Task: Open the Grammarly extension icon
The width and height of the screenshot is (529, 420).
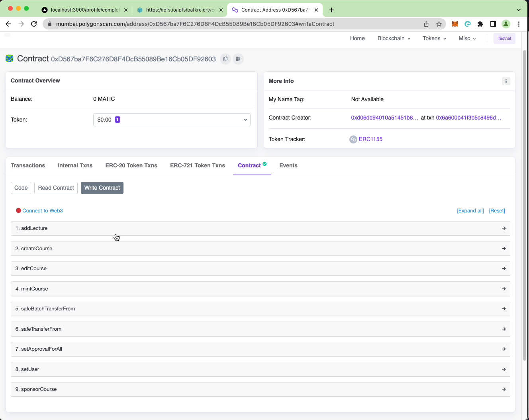Action: coord(468,24)
